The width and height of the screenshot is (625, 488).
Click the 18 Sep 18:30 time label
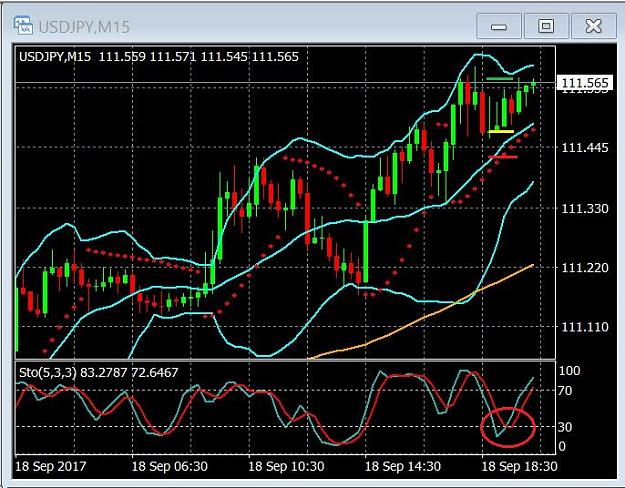pyautogui.click(x=520, y=466)
